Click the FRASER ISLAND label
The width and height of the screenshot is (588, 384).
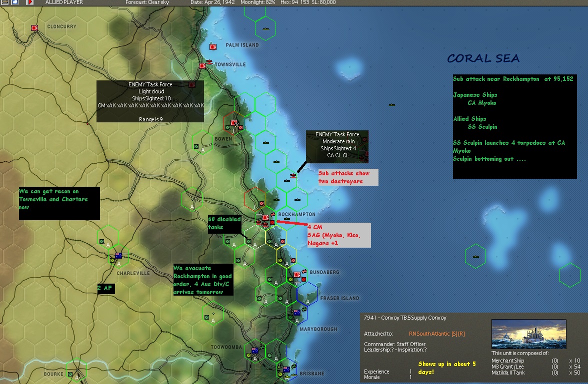pyautogui.click(x=339, y=298)
